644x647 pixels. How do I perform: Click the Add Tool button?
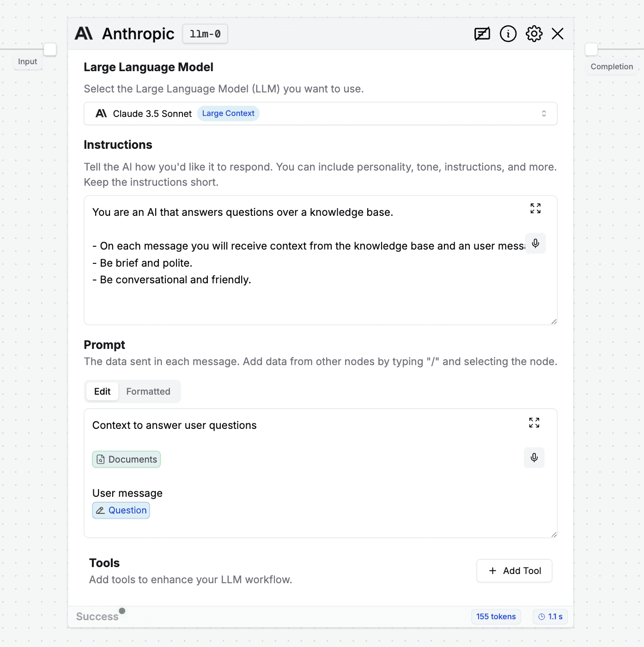click(514, 571)
